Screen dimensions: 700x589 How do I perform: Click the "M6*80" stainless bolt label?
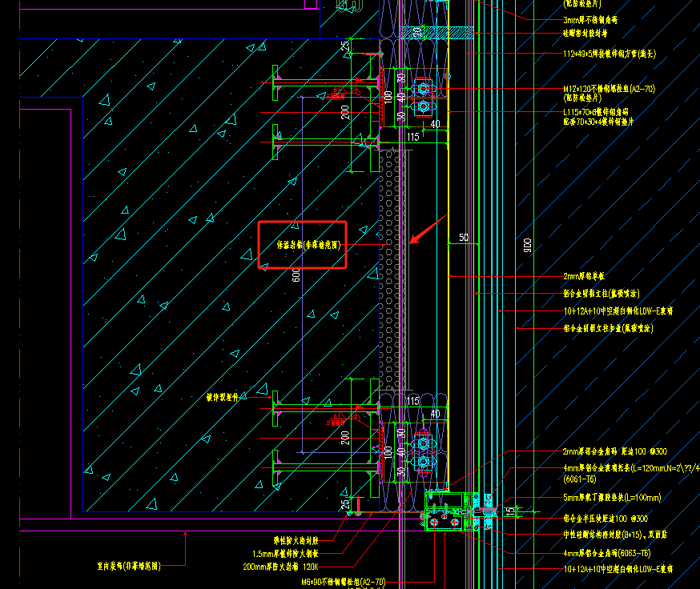tap(344, 582)
